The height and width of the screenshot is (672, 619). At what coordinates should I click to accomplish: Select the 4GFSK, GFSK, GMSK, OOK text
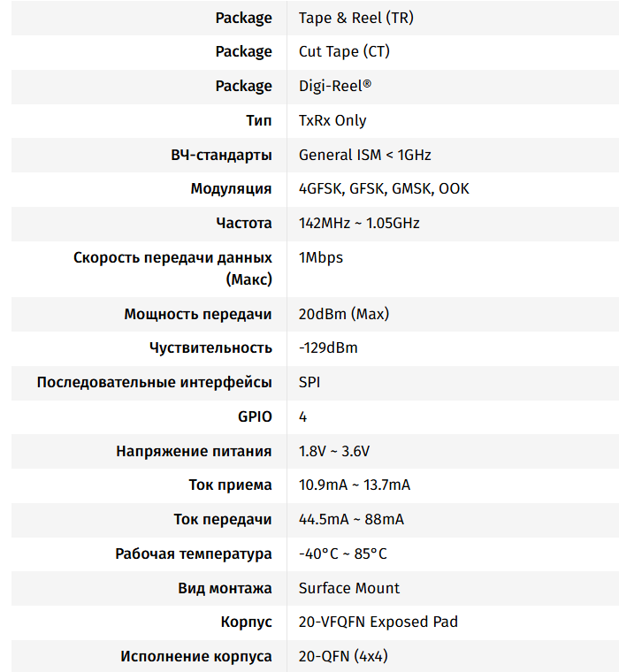384,189
